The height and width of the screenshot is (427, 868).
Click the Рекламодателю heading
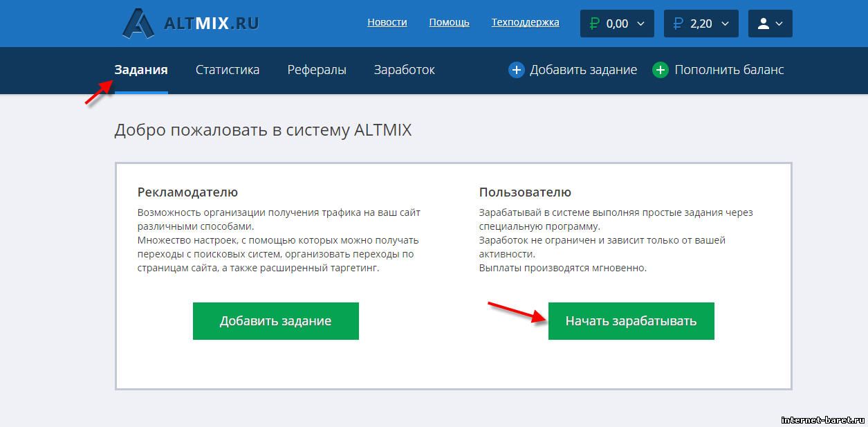pyautogui.click(x=187, y=192)
